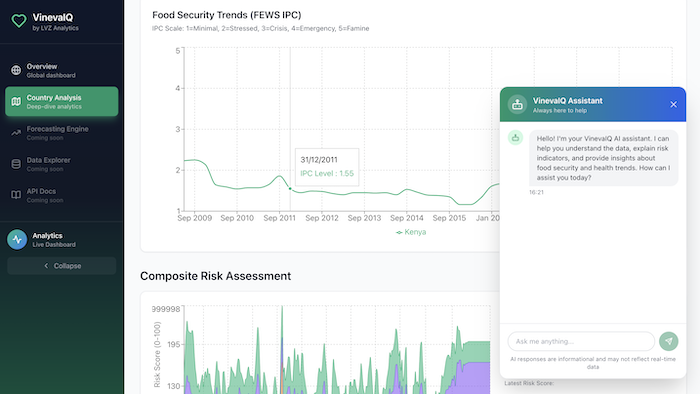
Task: Open the Country Analysis menu item
Action: [x=62, y=102]
